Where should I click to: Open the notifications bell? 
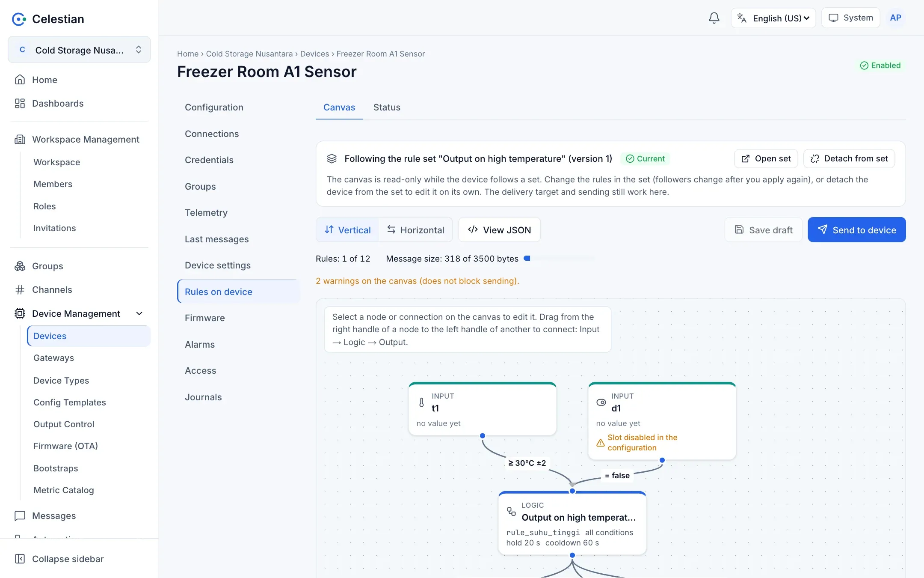click(x=714, y=18)
